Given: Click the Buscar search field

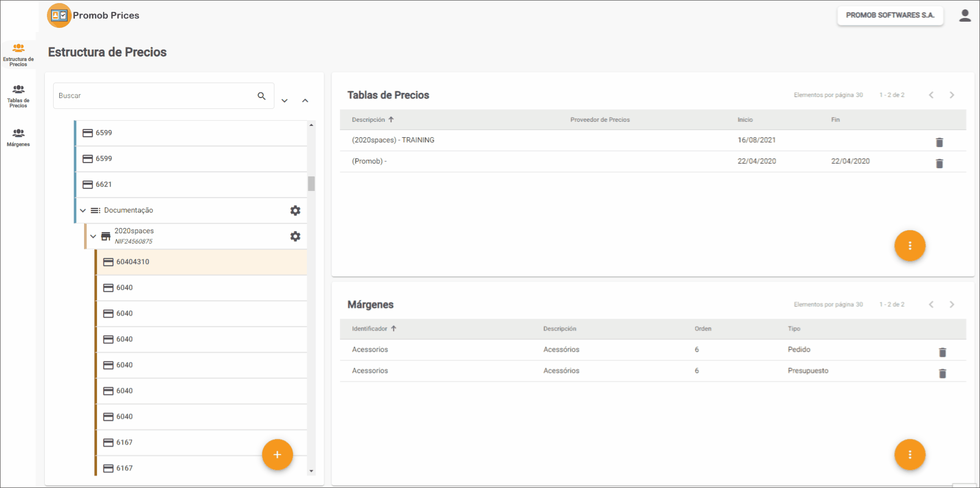Looking at the screenshot, I should [155, 96].
